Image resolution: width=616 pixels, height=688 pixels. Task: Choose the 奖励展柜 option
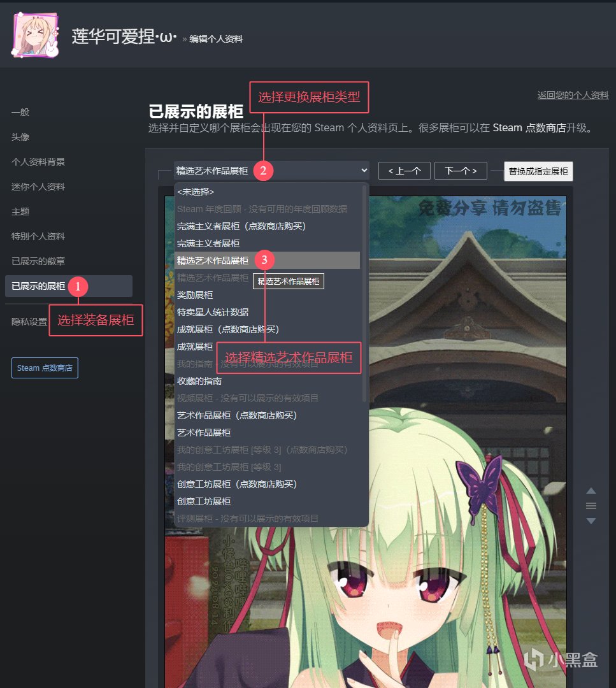pos(267,295)
